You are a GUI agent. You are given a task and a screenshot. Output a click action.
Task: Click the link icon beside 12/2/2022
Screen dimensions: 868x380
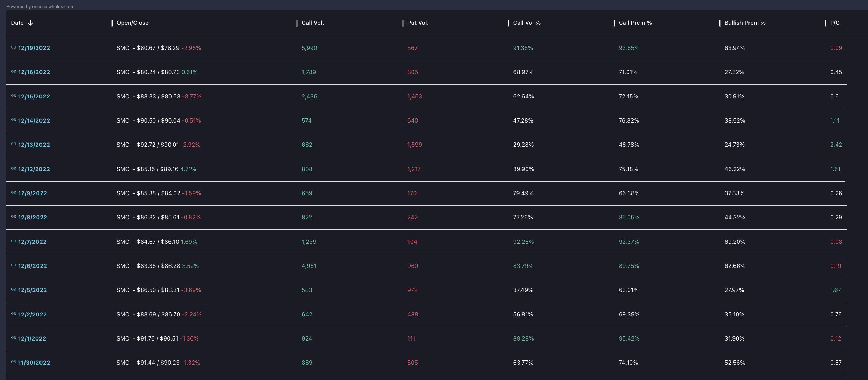[x=14, y=314]
